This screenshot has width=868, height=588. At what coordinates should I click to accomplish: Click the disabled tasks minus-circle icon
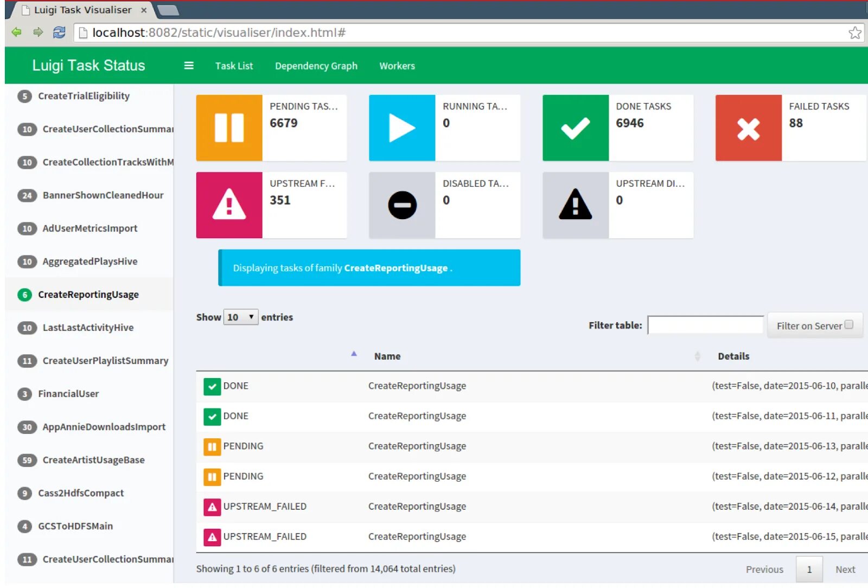(x=402, y=205)
